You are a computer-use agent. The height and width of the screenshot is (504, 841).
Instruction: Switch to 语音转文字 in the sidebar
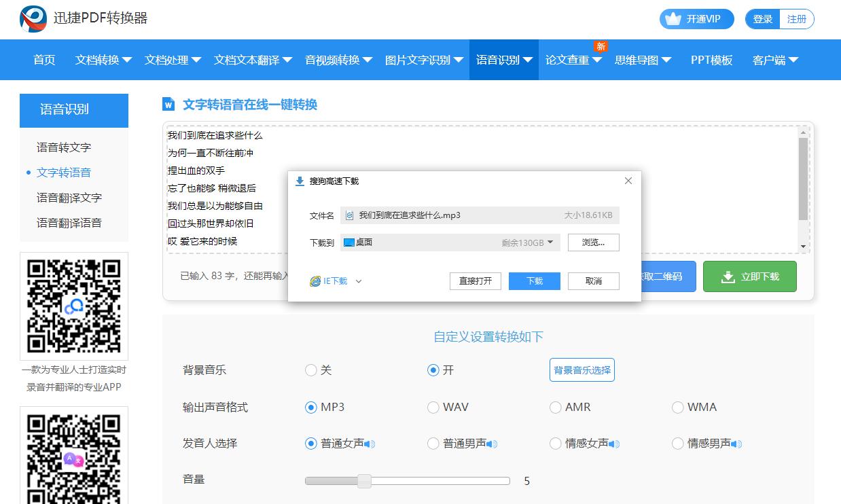tap(62, 147)
